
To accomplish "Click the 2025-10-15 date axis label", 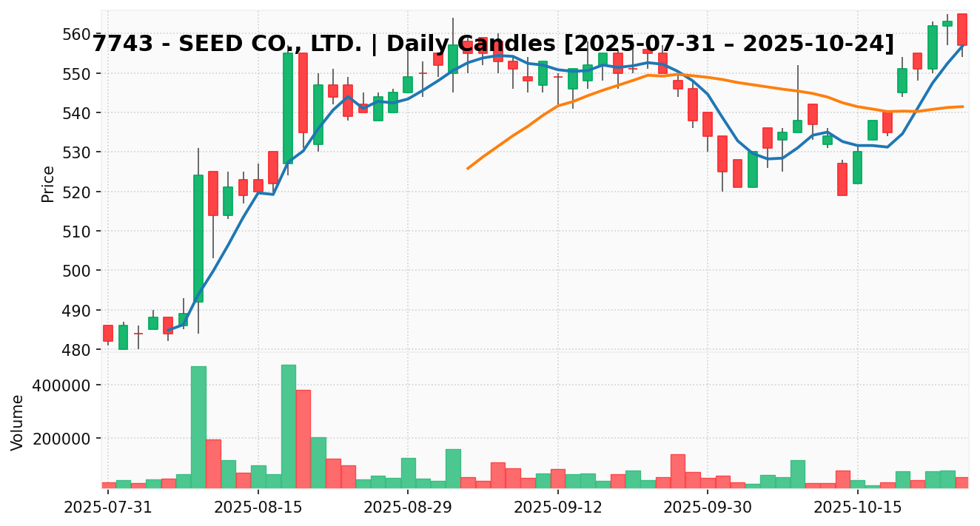I will pos(857,508).
